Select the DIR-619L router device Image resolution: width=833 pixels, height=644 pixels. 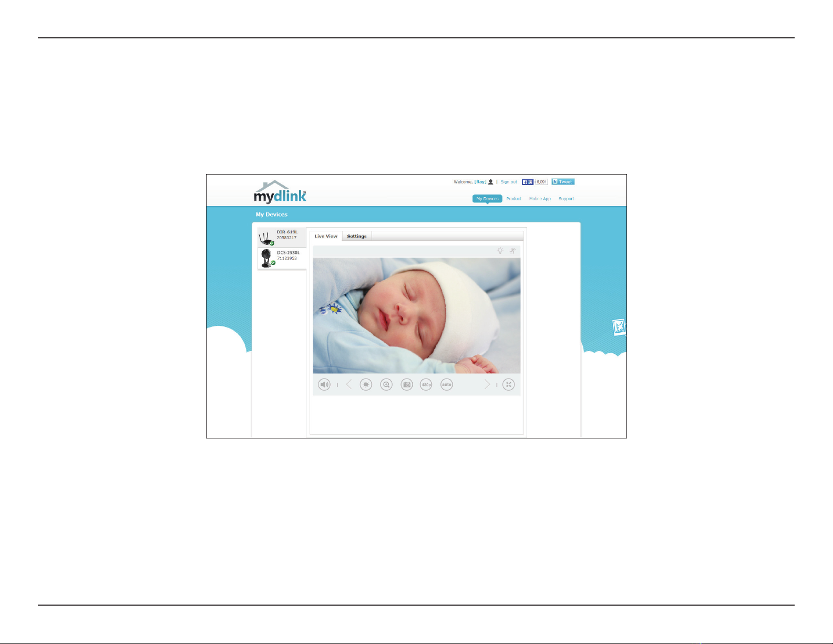[282, 238]
